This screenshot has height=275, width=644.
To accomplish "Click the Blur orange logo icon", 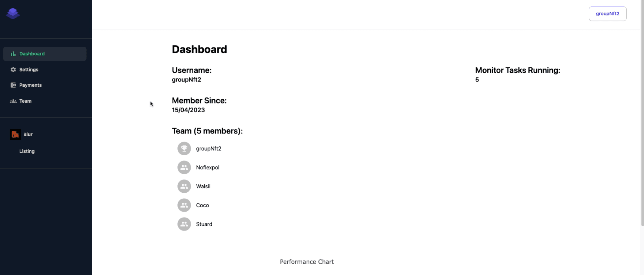I will pyautogui.click(x=15, y=134).
